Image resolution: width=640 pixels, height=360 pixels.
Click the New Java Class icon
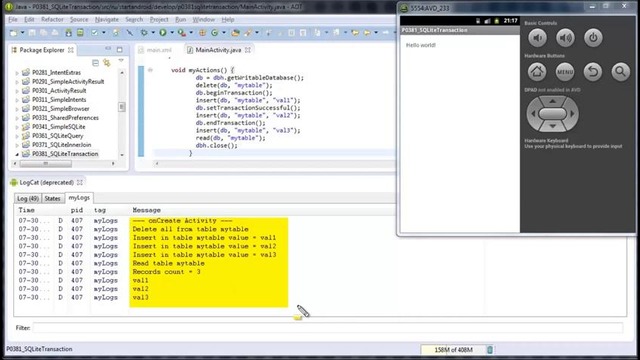pyautogui.click(x=214, y=33)
